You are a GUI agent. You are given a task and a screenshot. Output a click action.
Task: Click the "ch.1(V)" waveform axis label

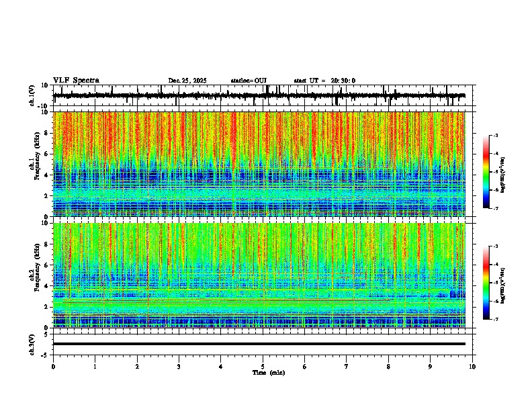coord(32,95)
